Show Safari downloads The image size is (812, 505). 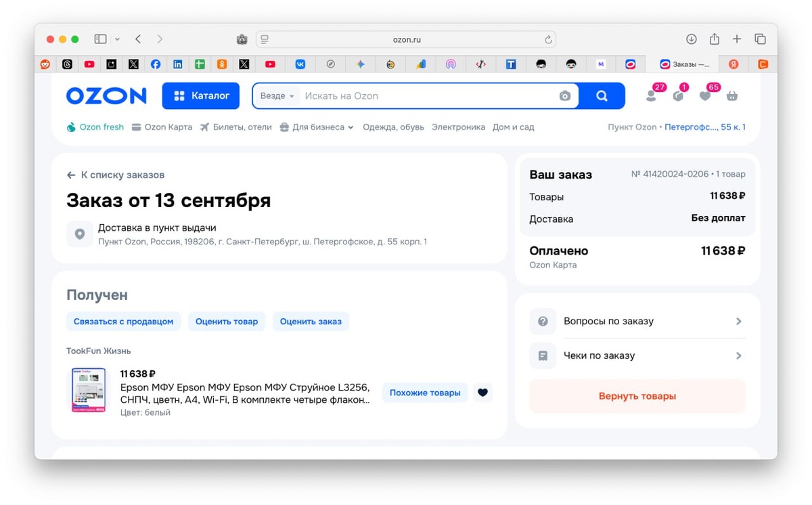click(x=691, y=39)
